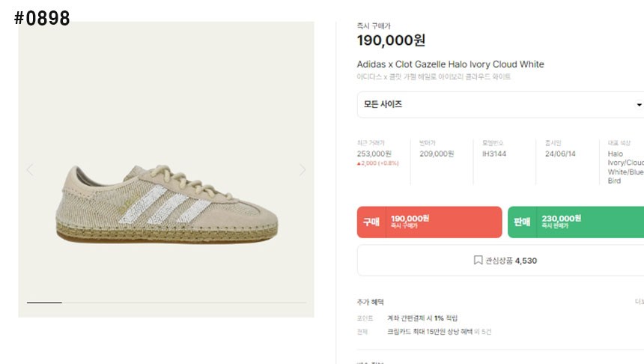
Task: Click the 발매가 209,000원 release price
Action: pyautogui.click(x=437, y=154)
